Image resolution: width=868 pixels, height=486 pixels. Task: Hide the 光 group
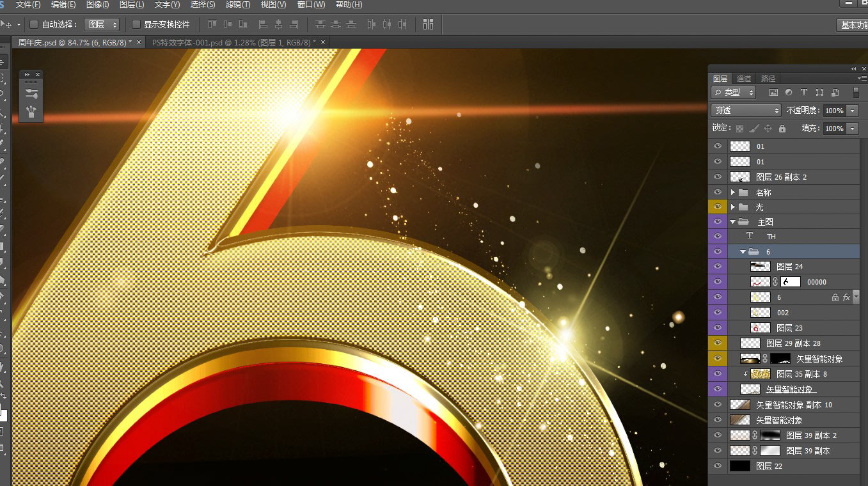click(x=717, y=207)
